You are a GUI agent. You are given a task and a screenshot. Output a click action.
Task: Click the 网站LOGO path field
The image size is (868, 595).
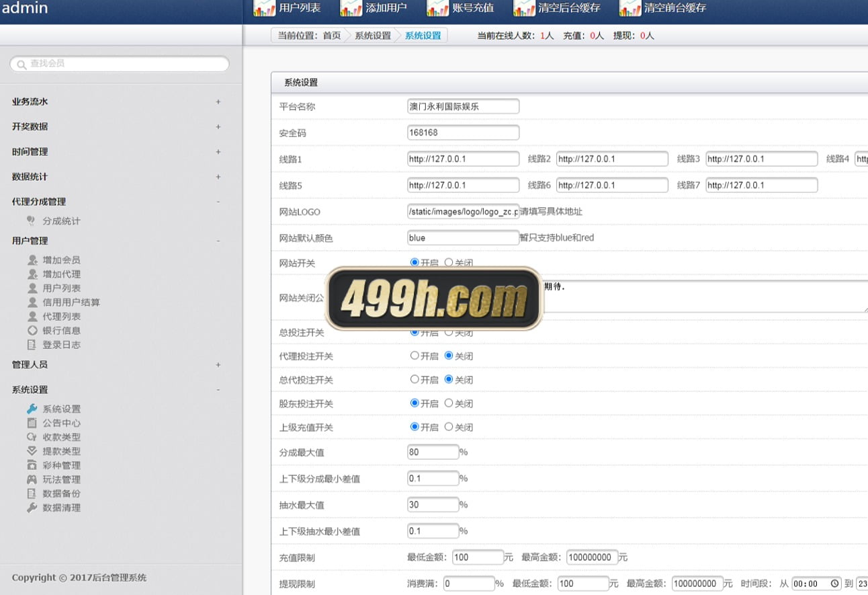[x=463, y=211]
